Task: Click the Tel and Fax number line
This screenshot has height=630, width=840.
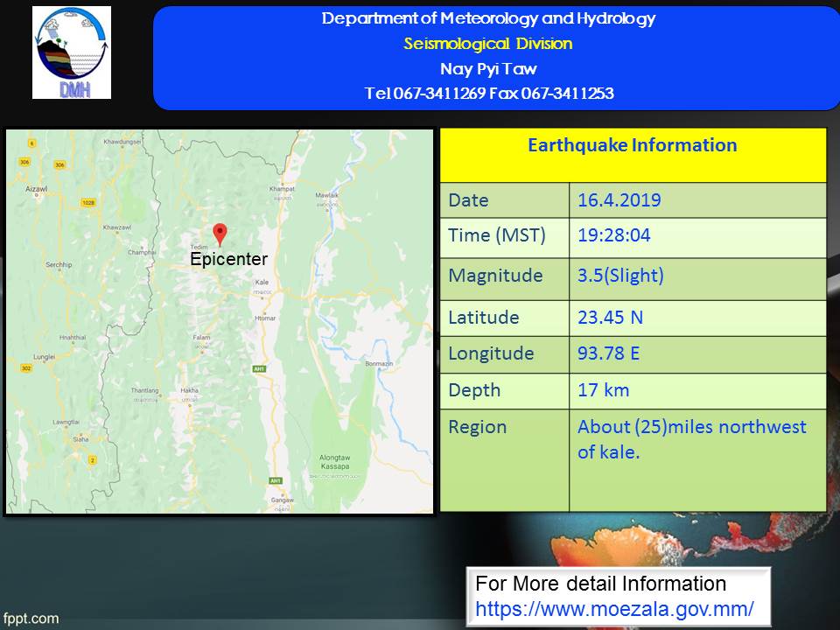Action: point(489,94)
